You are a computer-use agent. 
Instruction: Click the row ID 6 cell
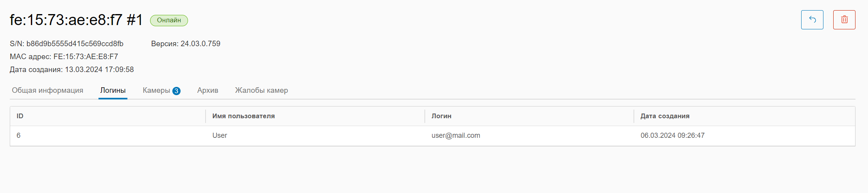point(19,135)
